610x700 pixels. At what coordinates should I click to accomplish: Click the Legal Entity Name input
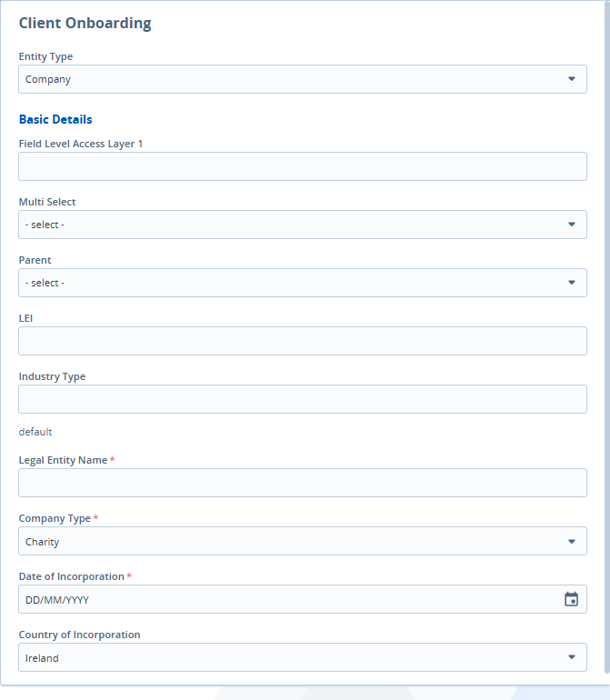point(303,483)
